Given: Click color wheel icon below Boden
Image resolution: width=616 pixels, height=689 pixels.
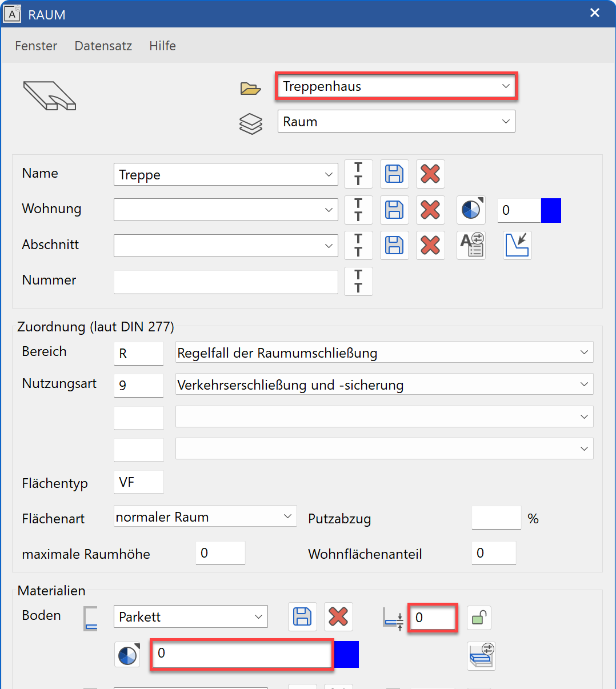Looking at the screenshot, I should [128, 655].
